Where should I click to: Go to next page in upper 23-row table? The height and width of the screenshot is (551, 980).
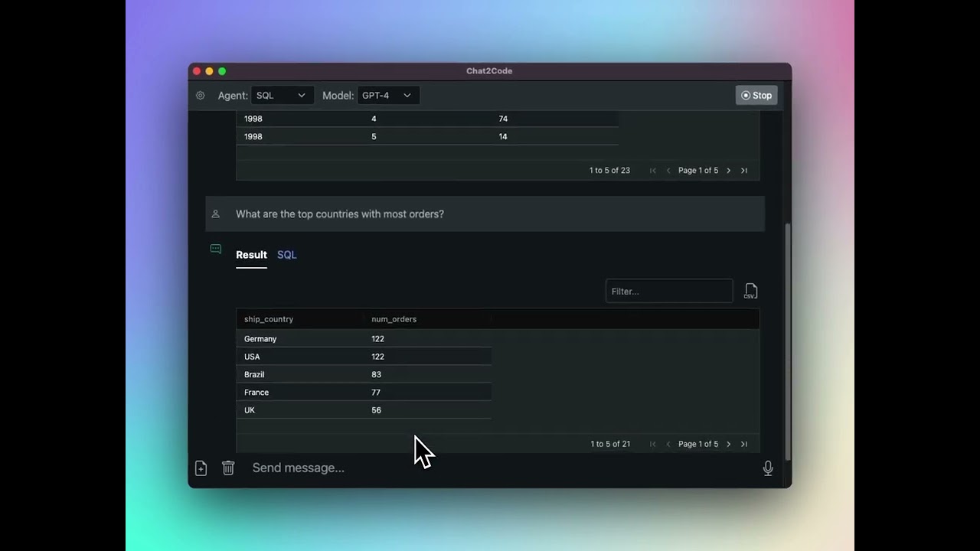[728, 171]
